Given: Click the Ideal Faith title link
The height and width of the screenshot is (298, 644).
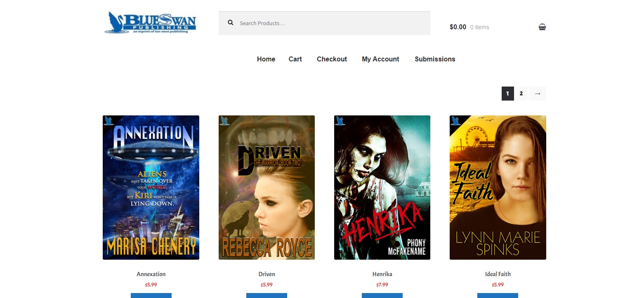Looking at the screenshot, I should [x=498, y=274].
